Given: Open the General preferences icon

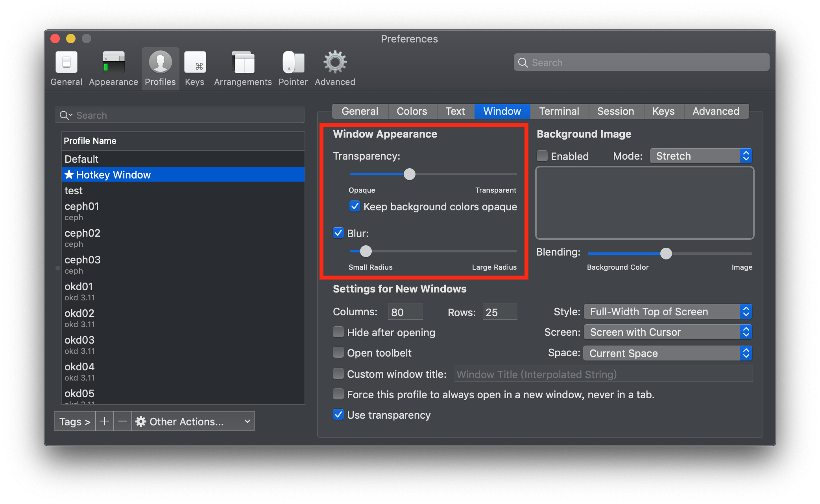Looking at the screenshot, I should [66, 63].
